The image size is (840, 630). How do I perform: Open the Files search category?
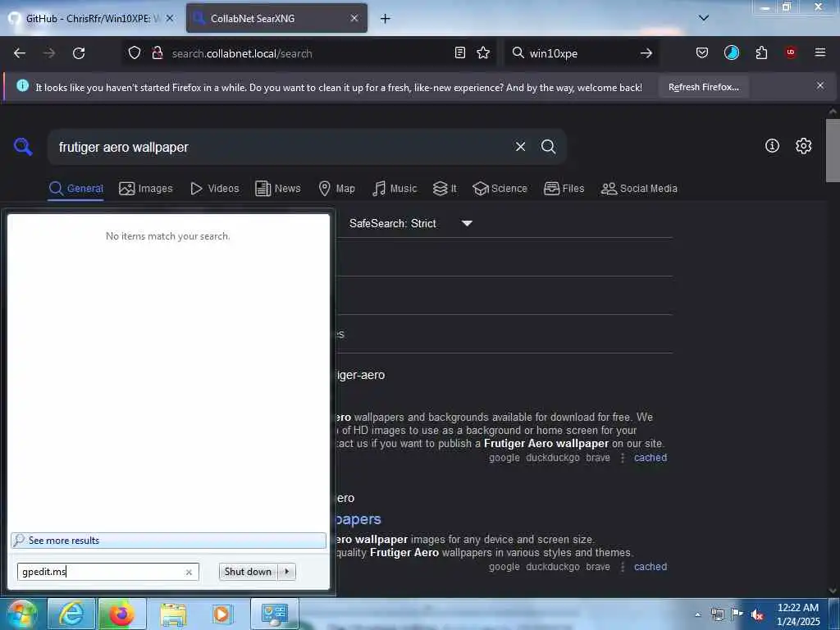[564, 189]
